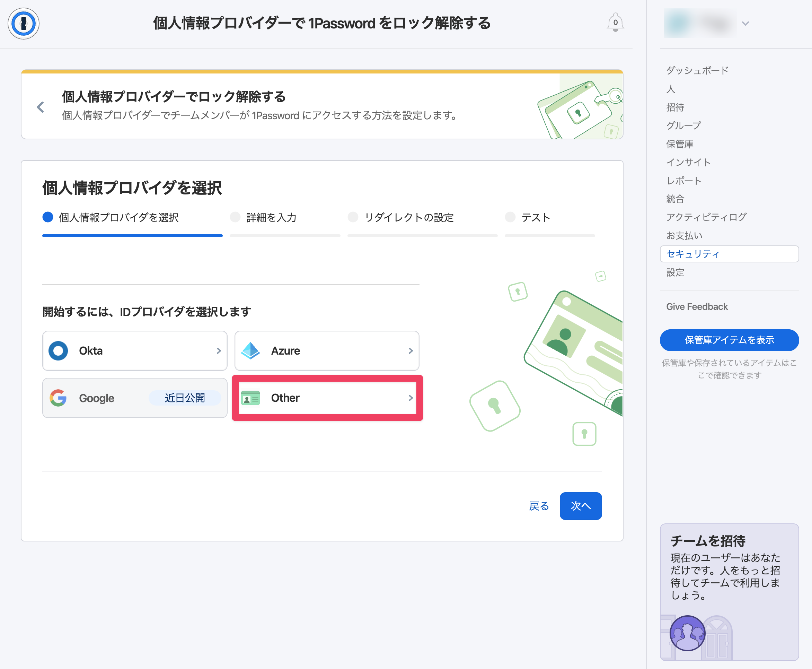The width and height of the screenshot is (812, 669).
Task: Choose the Other provider option
Action: [x=327, y=398]
